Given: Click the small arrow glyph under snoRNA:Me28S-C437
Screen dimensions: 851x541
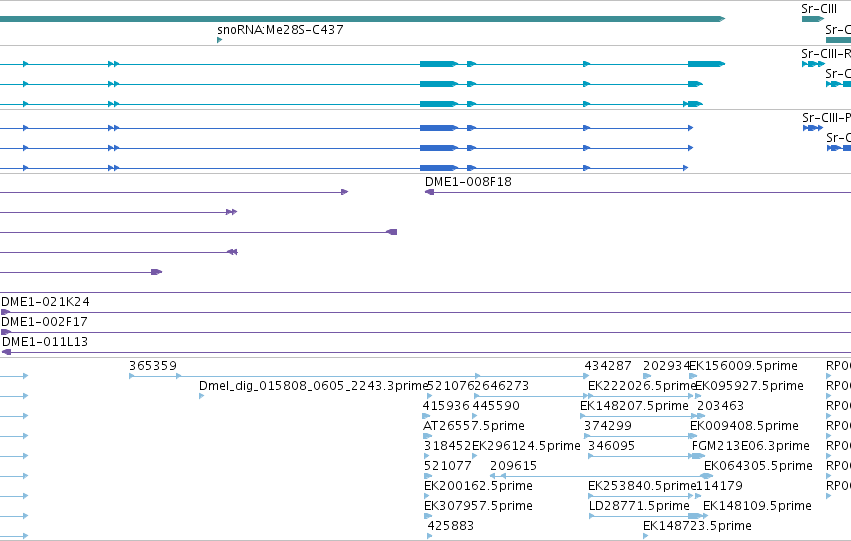Looking at the screenshot, I should (219, 40).
